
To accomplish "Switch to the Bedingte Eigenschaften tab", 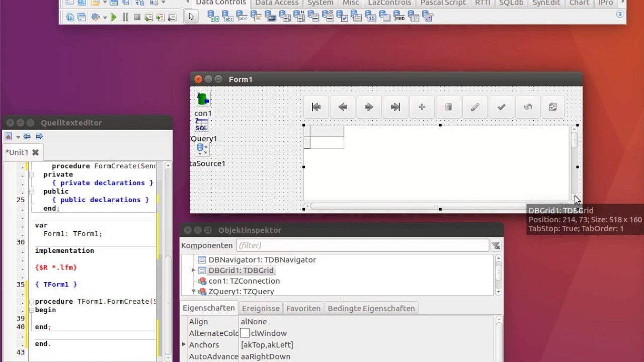I will pos(371,308).
